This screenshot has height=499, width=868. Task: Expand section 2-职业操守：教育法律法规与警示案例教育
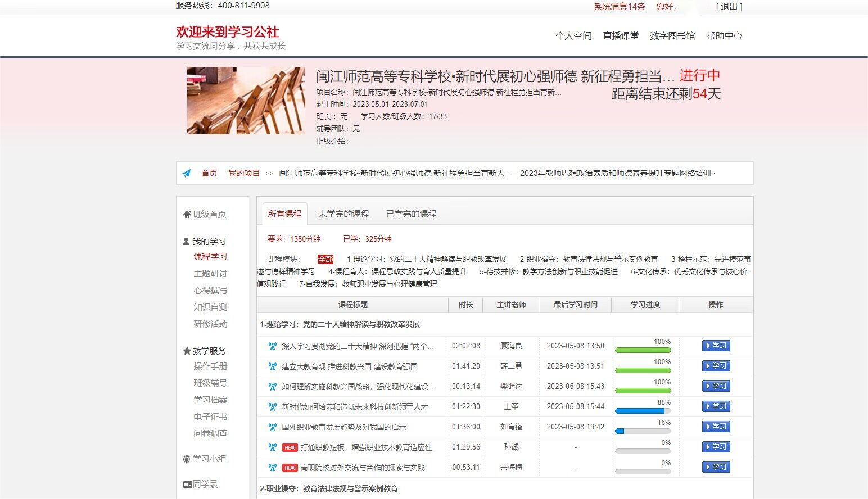pyautogui.click(x=328, y=488)
